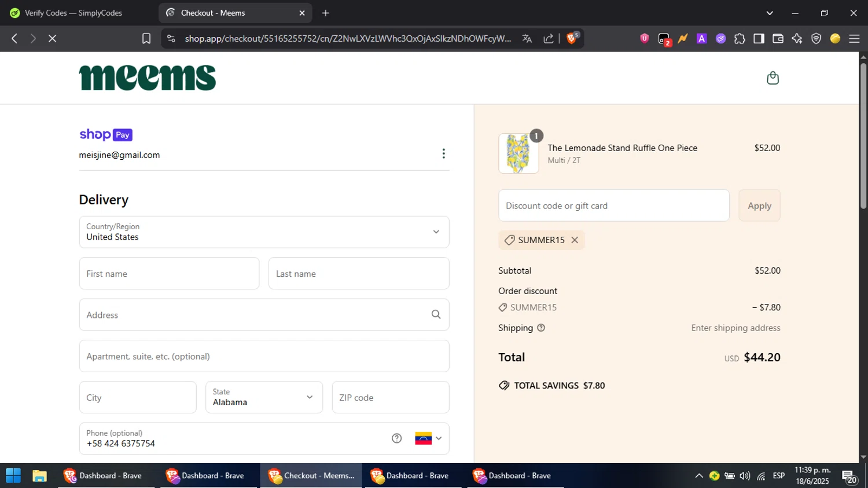Click ESP keyboard language indicator
Screen dimensions: 868x488
tap(779, 476)
